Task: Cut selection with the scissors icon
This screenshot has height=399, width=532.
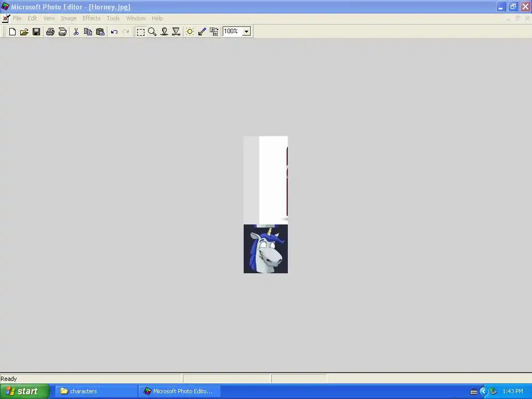Action: 76,32
